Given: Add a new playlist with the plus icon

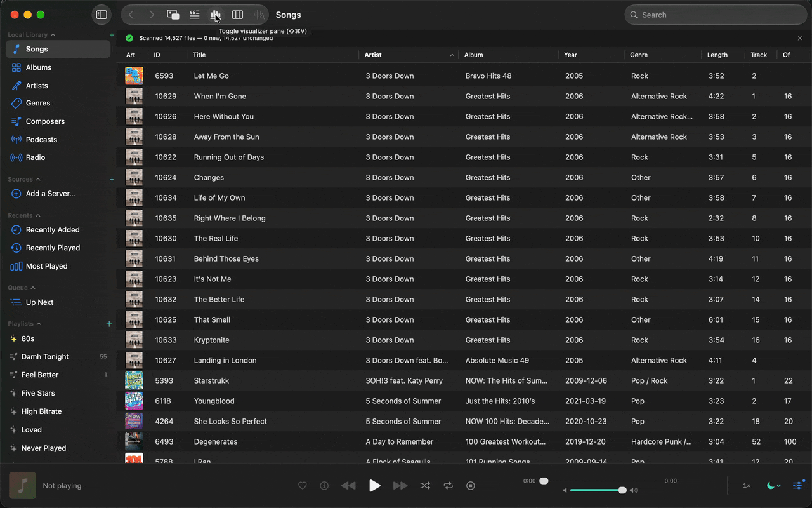Looking at the screenshot, I should pyautogui.click(x=109, y=324).
